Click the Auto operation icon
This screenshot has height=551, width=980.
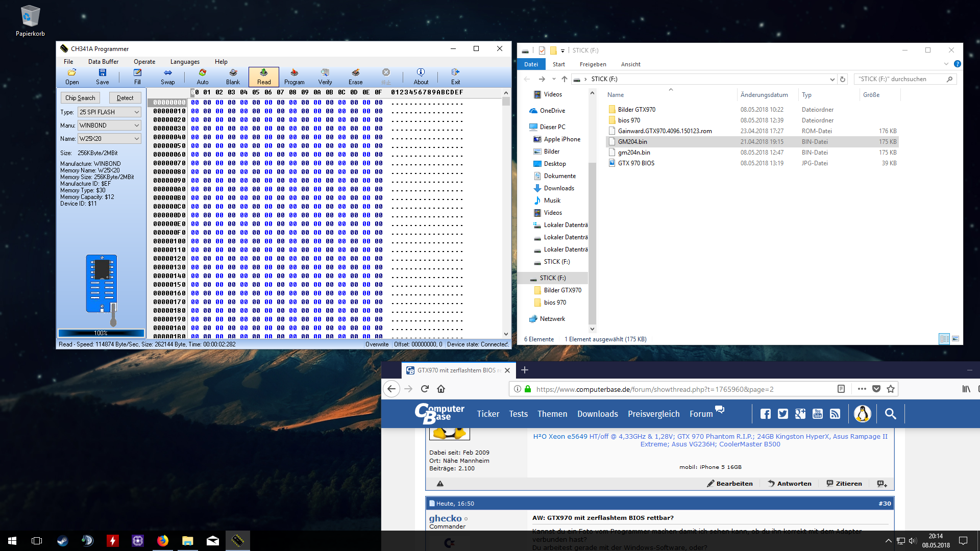pos(203,77)
